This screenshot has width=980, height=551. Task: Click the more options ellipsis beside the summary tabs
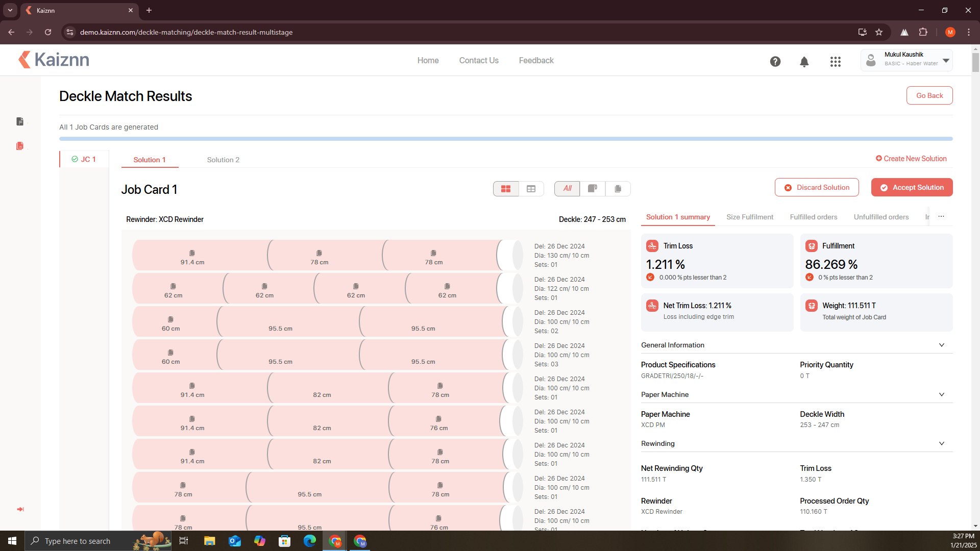(941, 217)
